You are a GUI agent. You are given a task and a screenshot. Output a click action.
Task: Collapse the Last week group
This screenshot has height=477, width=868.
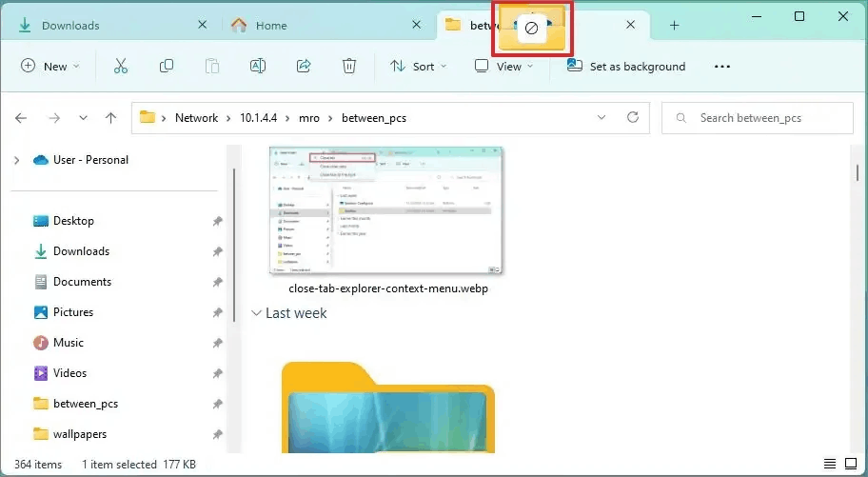tap(256, 313)
